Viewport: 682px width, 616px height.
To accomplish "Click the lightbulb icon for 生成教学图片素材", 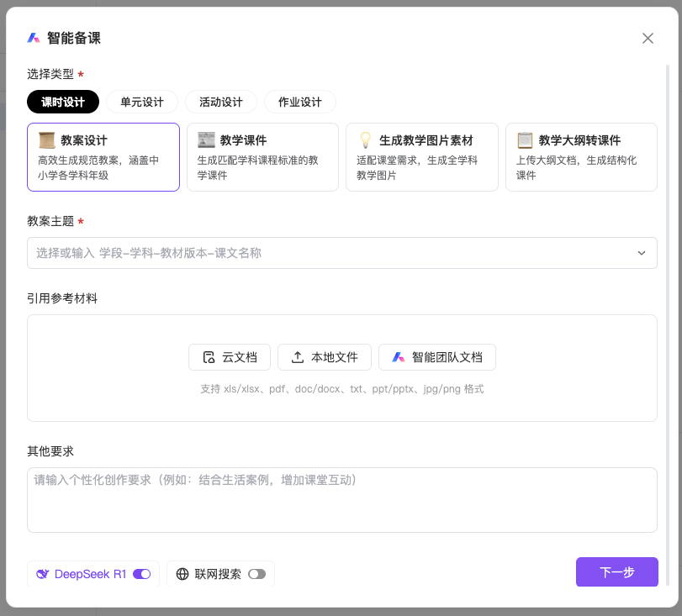I will 365,140.
